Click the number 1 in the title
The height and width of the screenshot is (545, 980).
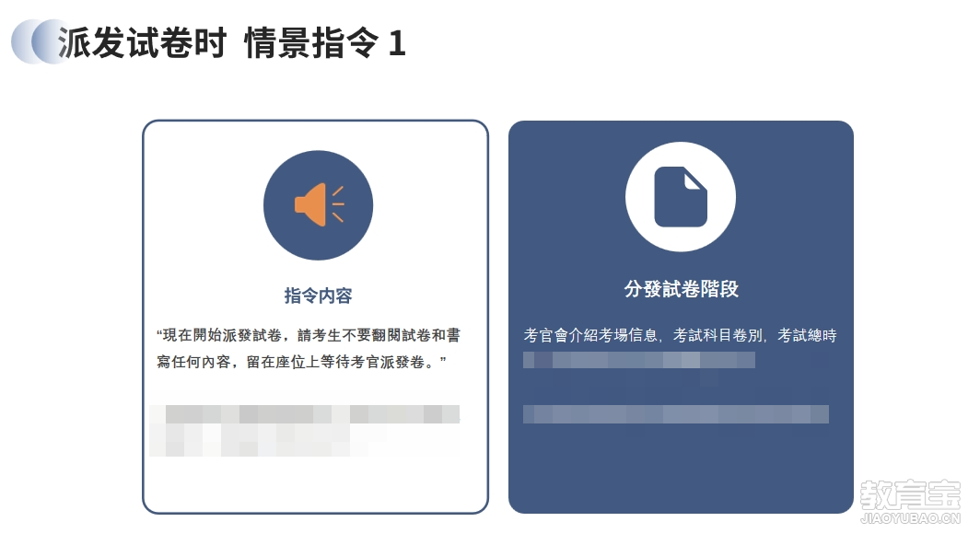pyautogui.click(x=398, y=44)
